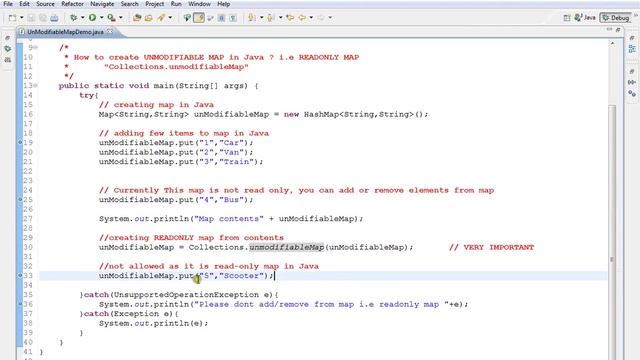Open Debug view icon in left trim
The image size is (640, 360).
pyautogui.click(x=7, y=49)
